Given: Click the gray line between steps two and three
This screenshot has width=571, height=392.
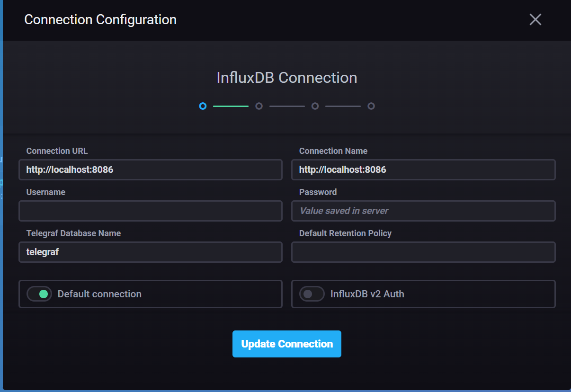Looking at the screenshot, I should [287, 106].
